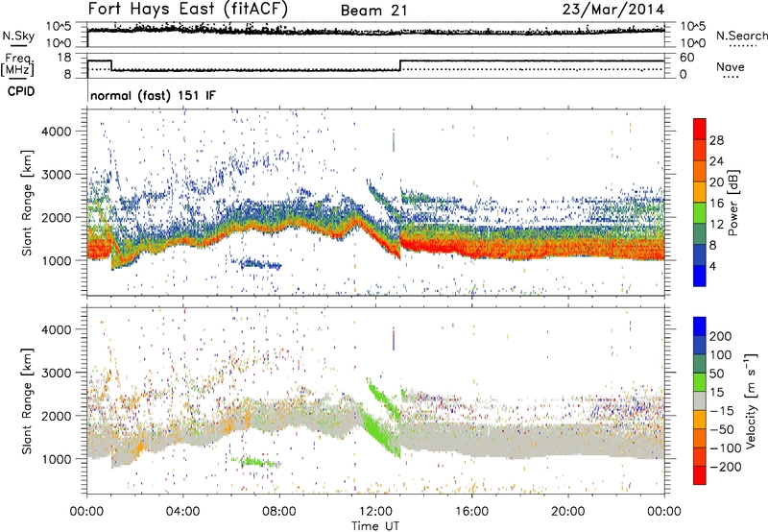The width and height of the screenshot is (768, 532).
Task: Click the '16:00' time tick label
Action: (x=471, y=512)
